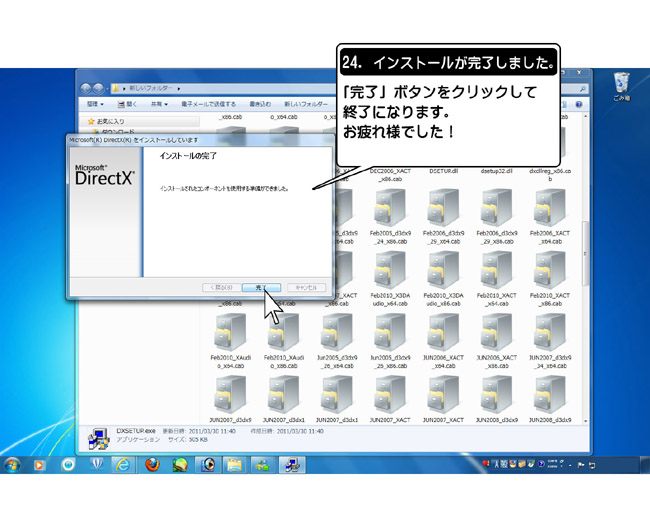Select Feb2006_XACT_x64.cab file icon

[x=550, y=208]
